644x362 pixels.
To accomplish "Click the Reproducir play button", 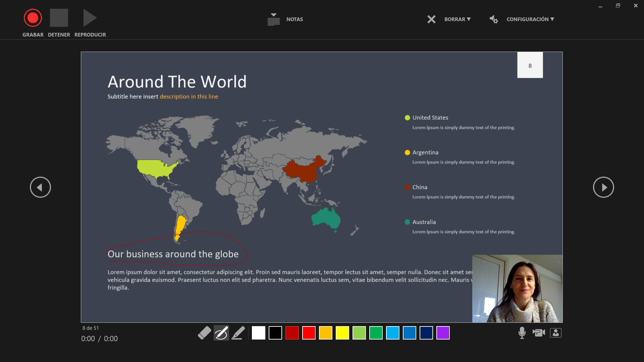I will pyautogui.click(x=90, y=18).
